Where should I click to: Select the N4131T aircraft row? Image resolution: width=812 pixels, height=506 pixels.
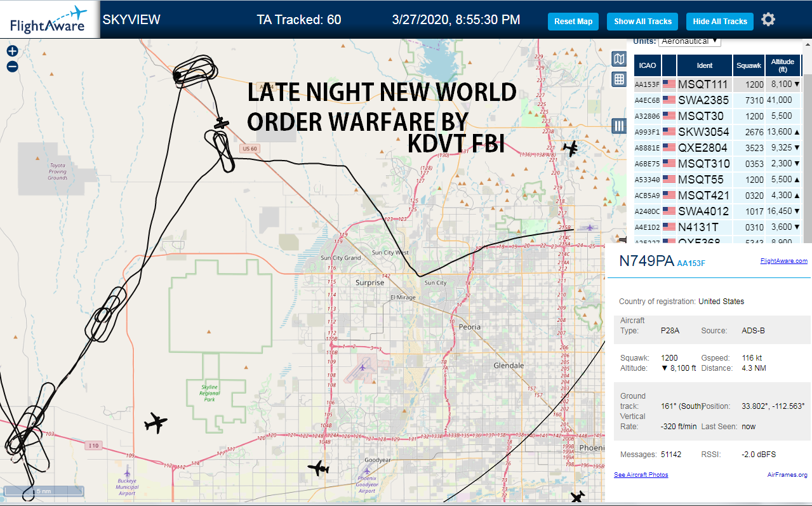pyautogui.click(x=717, y=227)
